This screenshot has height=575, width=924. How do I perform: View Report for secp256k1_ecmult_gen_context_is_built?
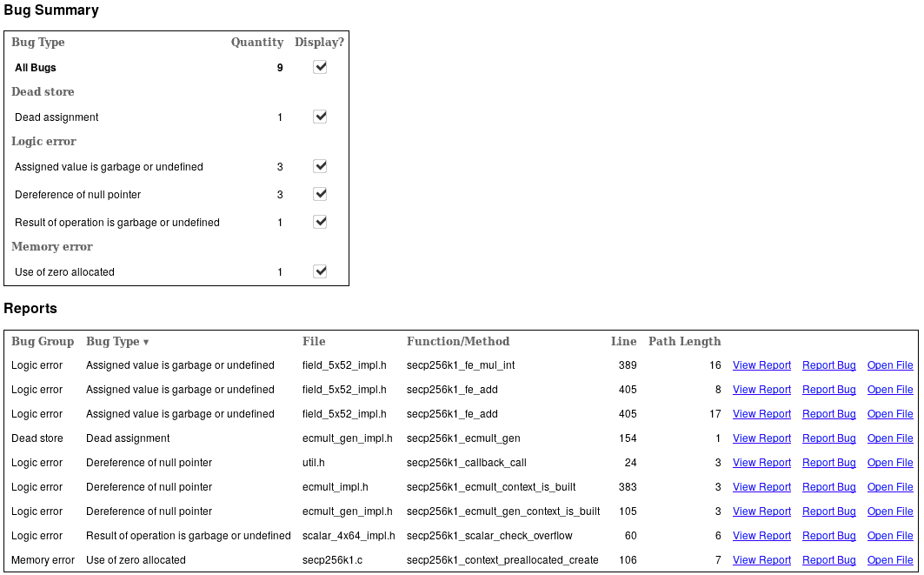[x=761, y=511]
